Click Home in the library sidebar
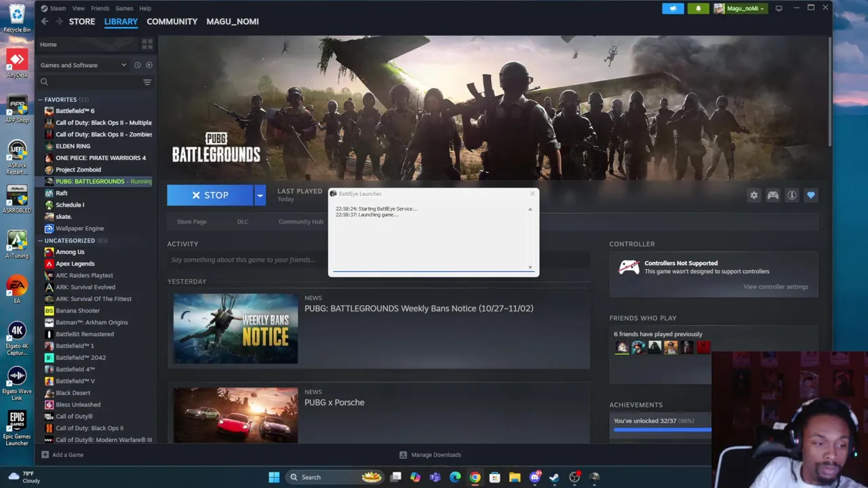The width and height of the screenshot is (868, 488). click(48, 45)
